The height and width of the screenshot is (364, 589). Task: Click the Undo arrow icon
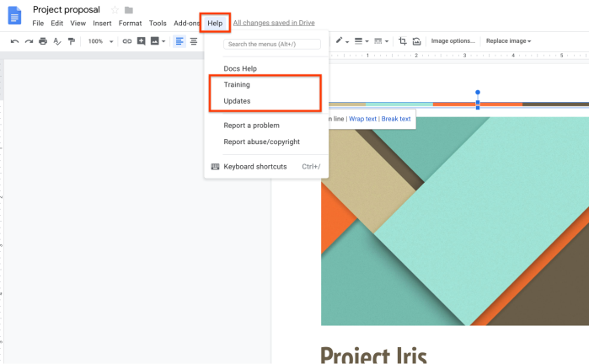point(15,41)
